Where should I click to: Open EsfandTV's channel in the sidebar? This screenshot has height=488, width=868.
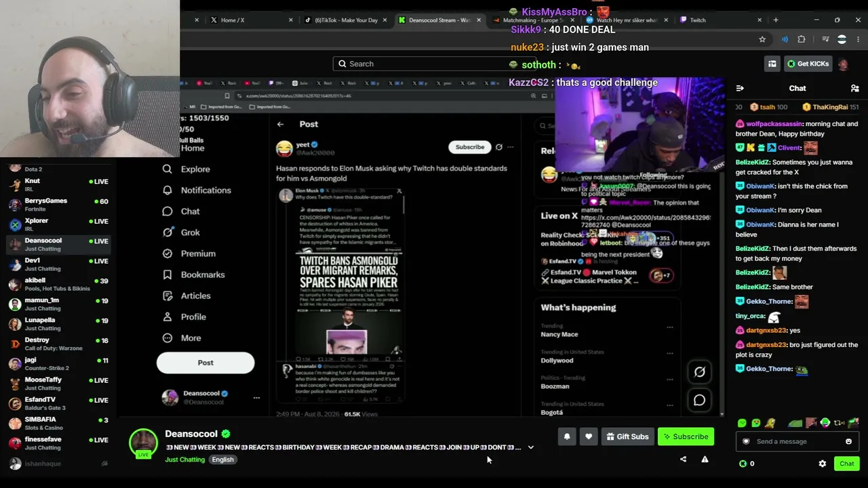(58, 403)
